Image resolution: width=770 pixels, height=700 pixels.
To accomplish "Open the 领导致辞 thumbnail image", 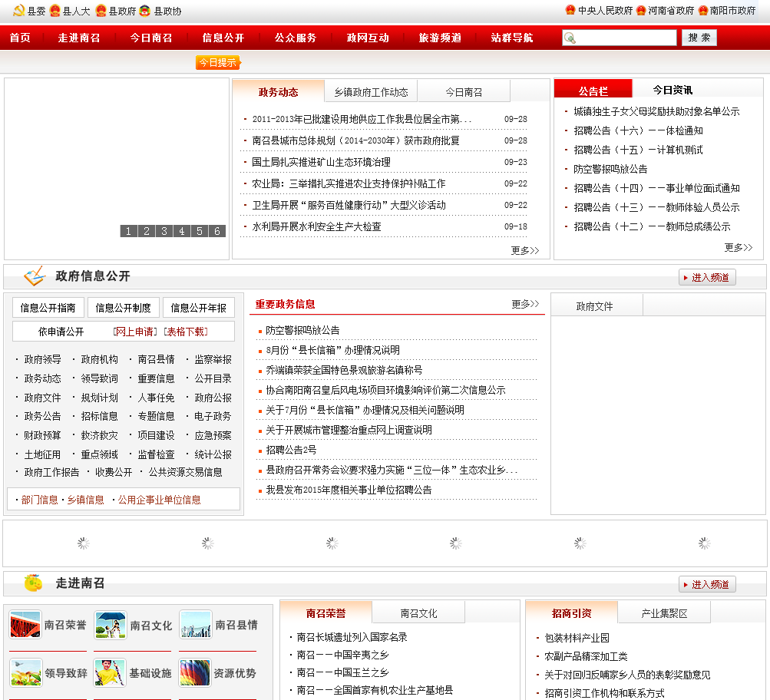I will click(x=25, y=672).
